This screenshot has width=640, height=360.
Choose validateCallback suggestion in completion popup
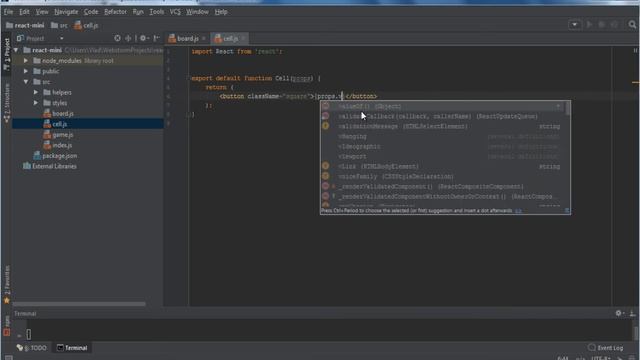click(442, 116)
